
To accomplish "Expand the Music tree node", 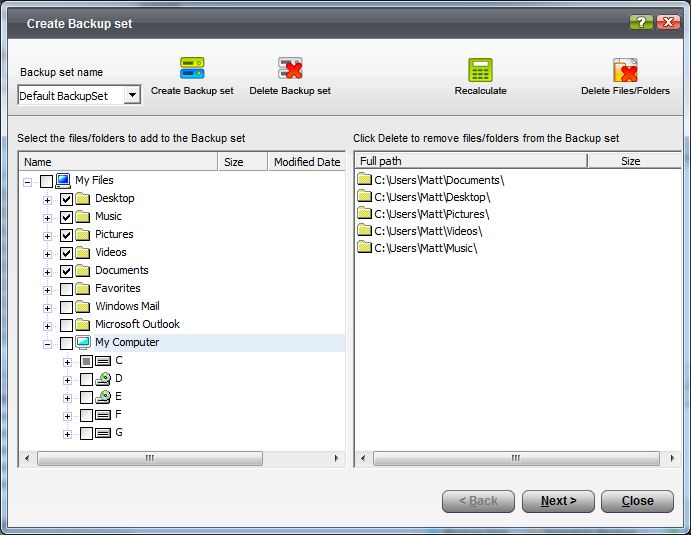I will (x=47, y=218).
